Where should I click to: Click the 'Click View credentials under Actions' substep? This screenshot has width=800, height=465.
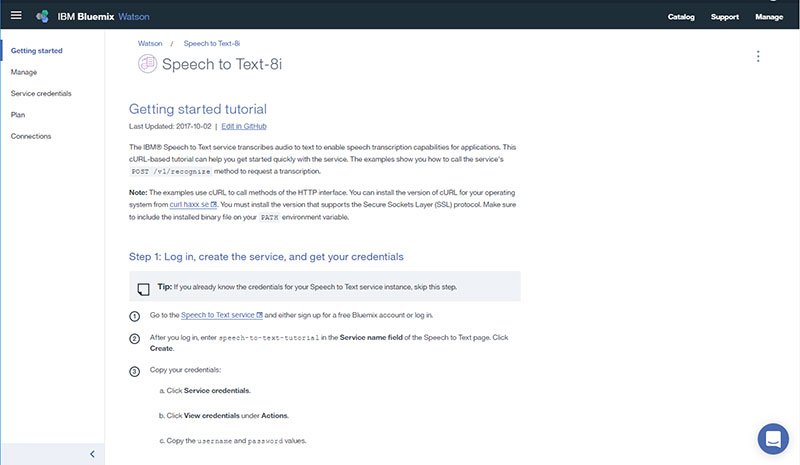pyautogui.click(x=223, y=415)
